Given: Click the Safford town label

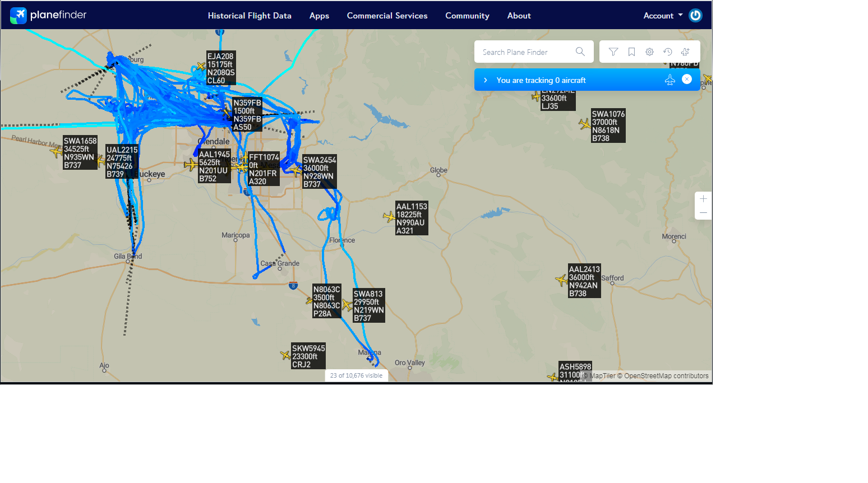Looking at the screenshot, I should pyautogui.click(x=612, y=278).
